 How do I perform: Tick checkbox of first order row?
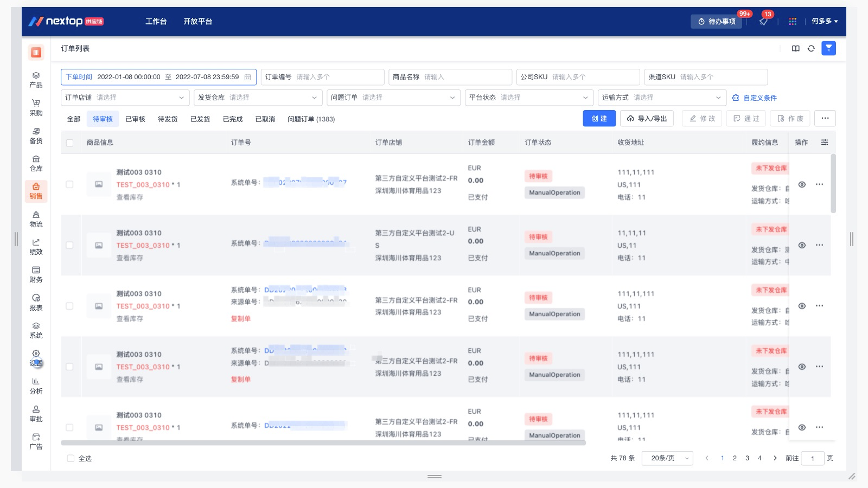(x=69, y=184)
